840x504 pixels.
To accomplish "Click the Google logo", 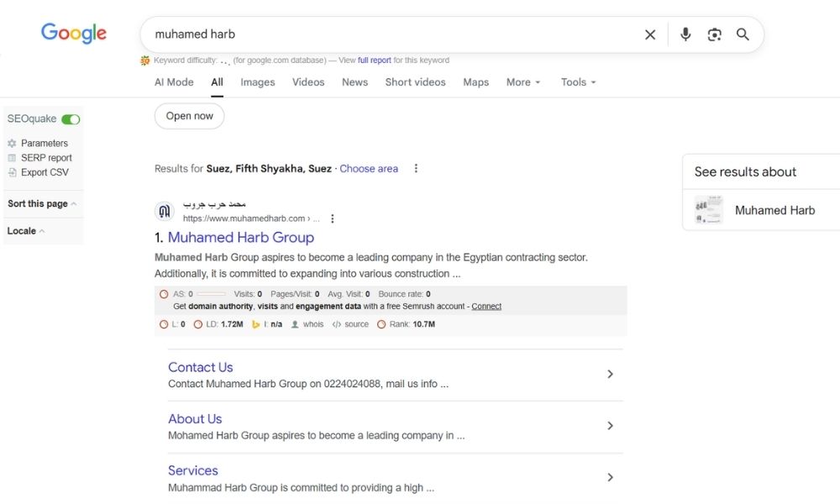I will [x=74, y=34].
